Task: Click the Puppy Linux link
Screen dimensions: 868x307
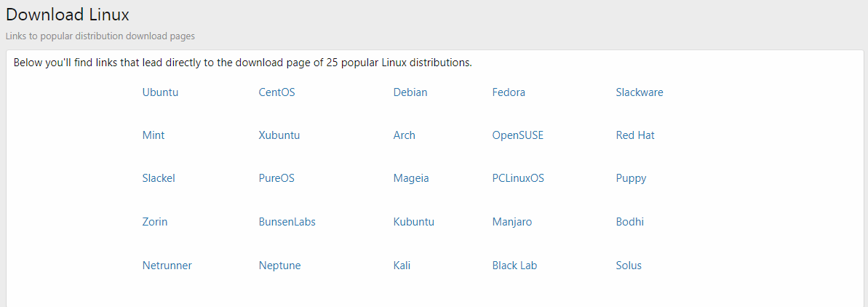Action: tap(631, 178)
